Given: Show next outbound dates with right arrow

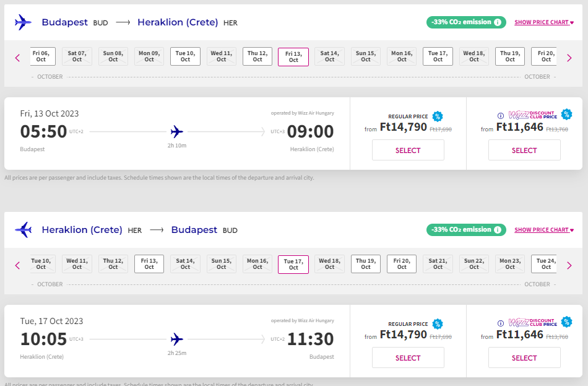Looking at the screenshot, I should click(x=569, y=58).
